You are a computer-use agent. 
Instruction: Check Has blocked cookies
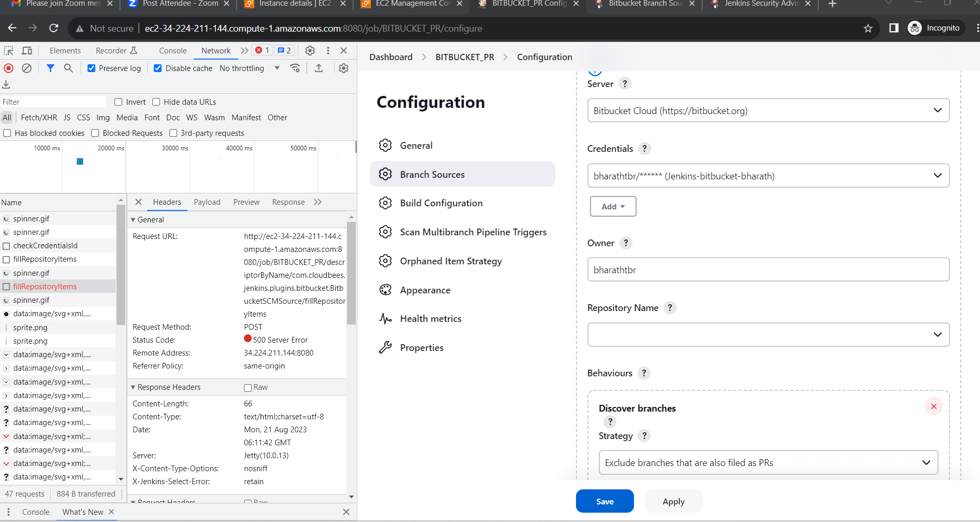click(x=7, y=133)
